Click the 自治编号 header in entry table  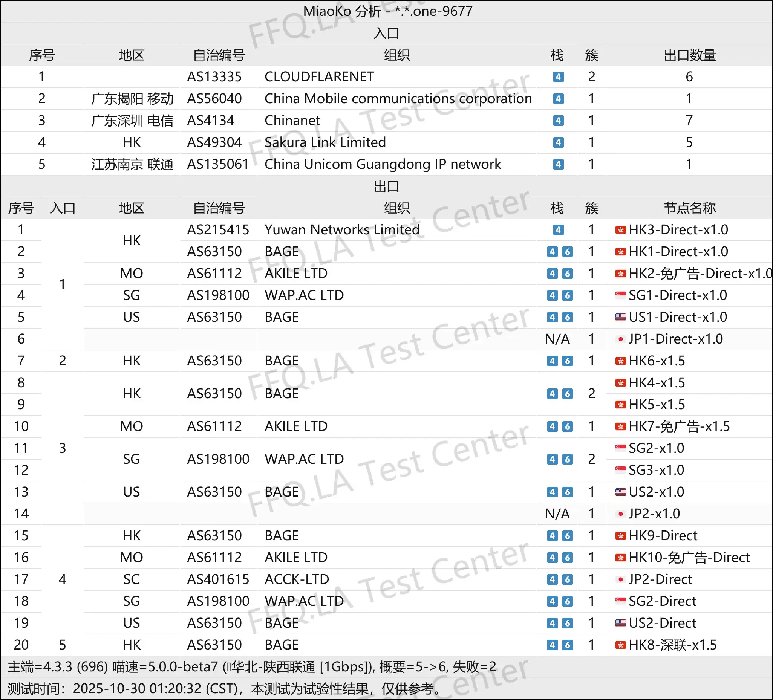[x=219, y=55]
